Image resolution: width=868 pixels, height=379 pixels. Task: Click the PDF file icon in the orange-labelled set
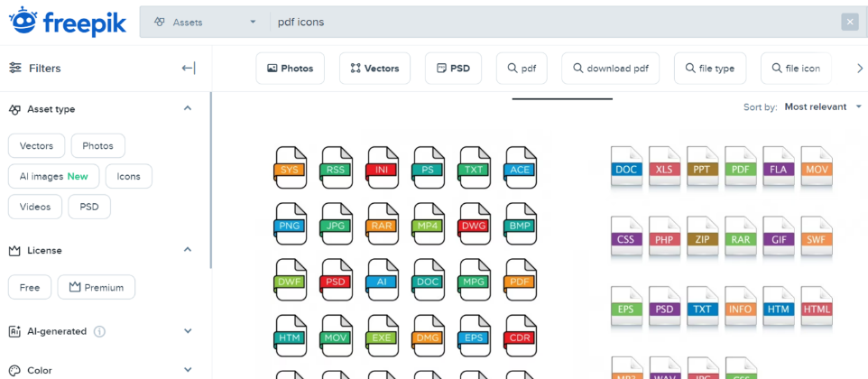[x=519, y=282]
